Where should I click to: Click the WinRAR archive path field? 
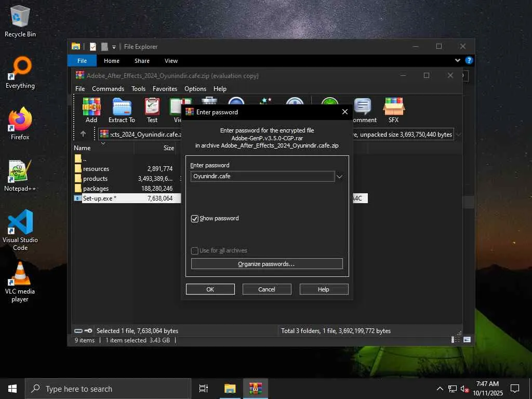[275, 135]
